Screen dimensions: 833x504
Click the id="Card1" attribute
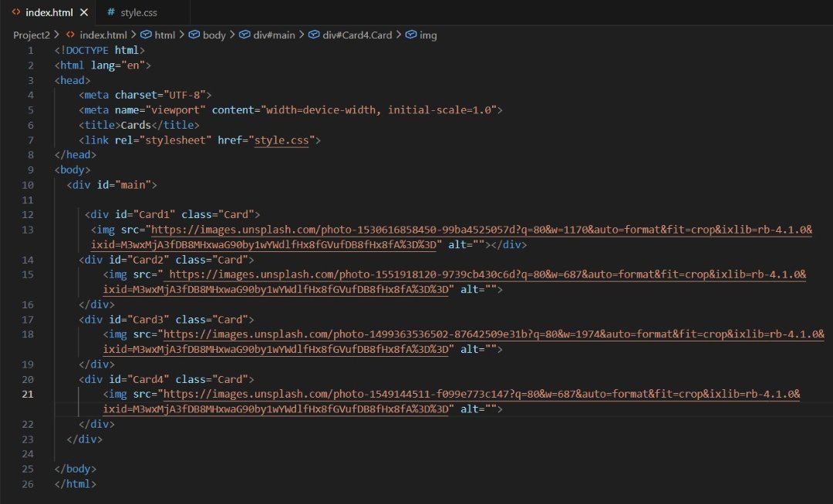coord(145,214)
